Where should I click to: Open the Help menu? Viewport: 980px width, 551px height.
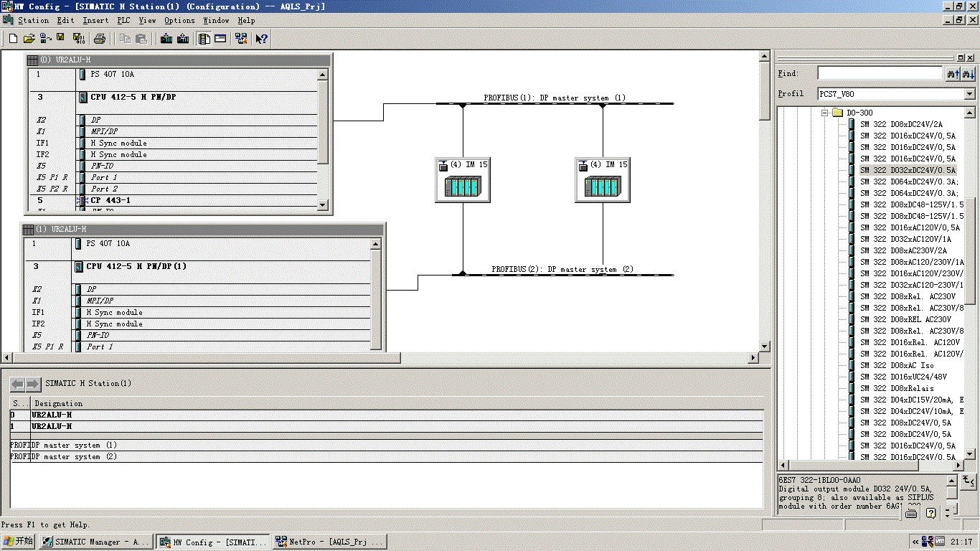coord(246,20)
